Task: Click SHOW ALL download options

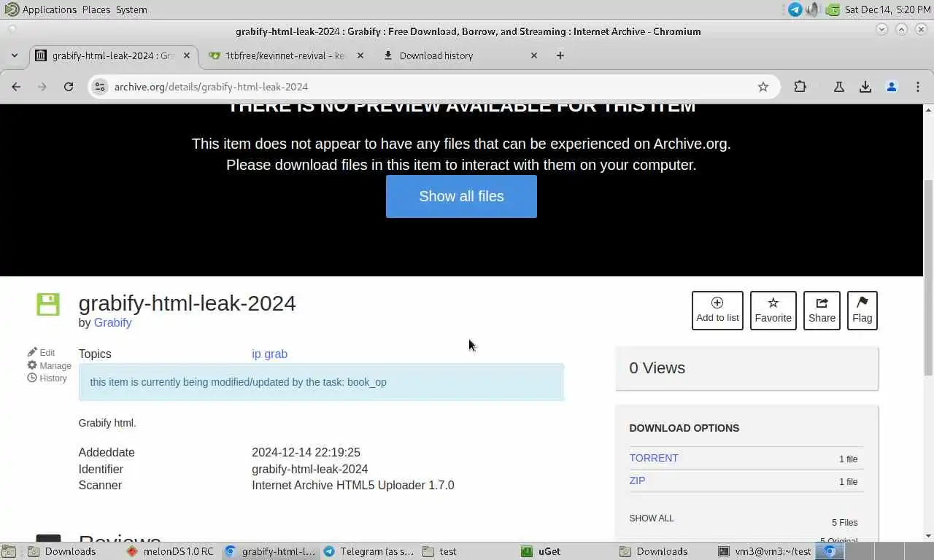Action: point(652,518)
